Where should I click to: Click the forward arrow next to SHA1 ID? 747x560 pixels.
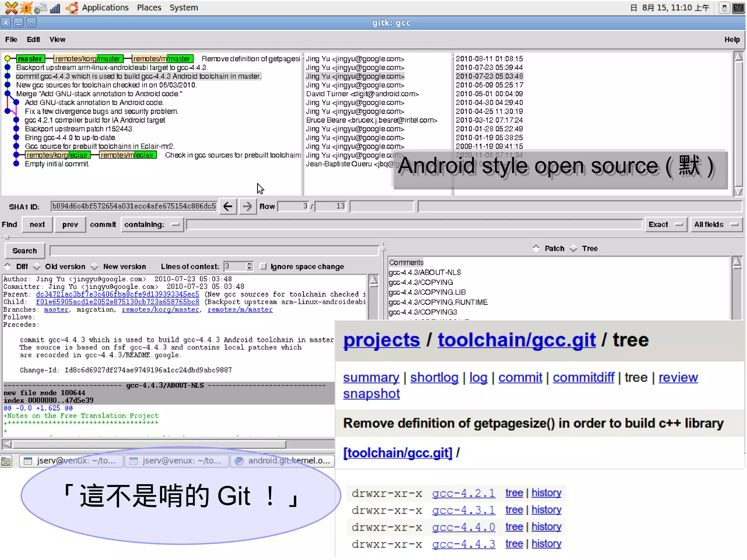tap(247, 206)
